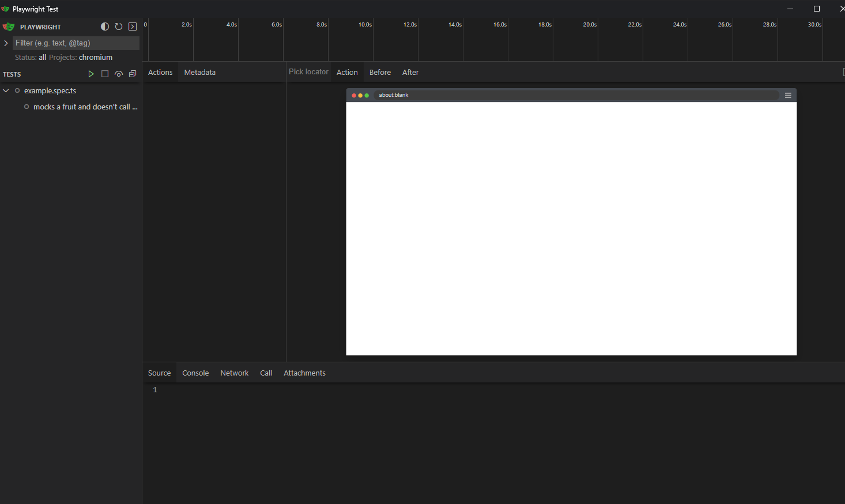
Task: Collapse all tests icon
Action: [133, 74]
